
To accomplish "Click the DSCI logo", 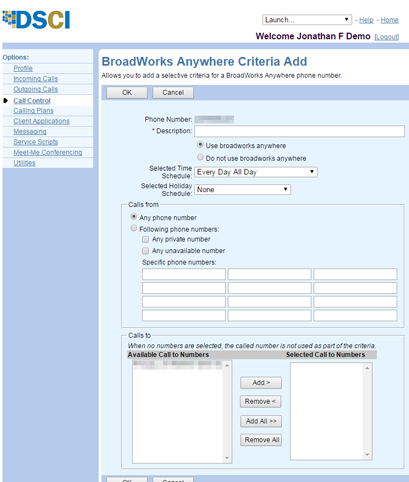I will point(36,20).
